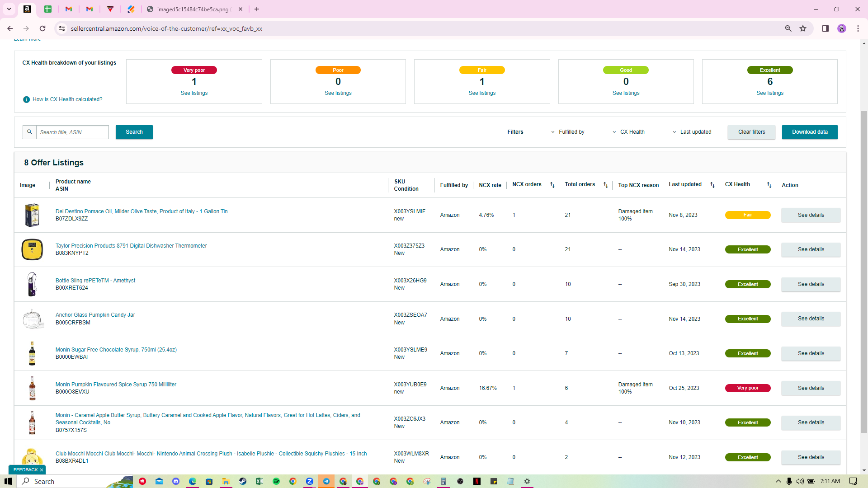This screenshot has height=488, width=868.
Task: Click the Clear filters button
Action: (751, 132)
